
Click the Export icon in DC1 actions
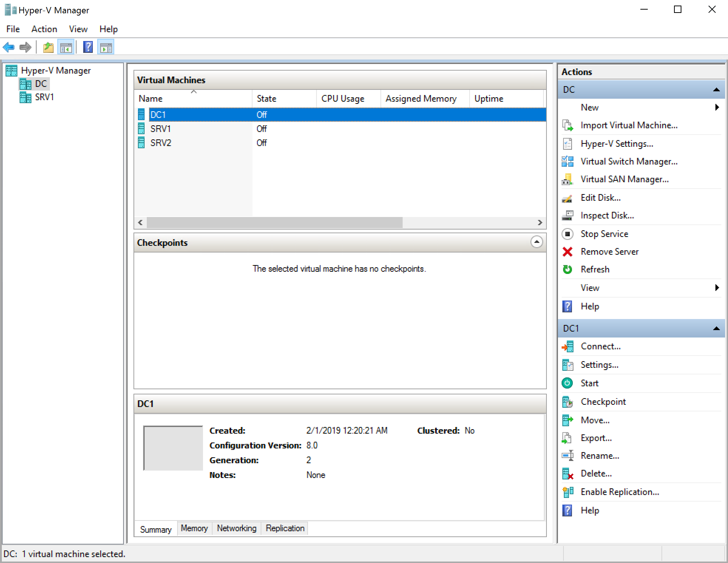pos(567,438)
